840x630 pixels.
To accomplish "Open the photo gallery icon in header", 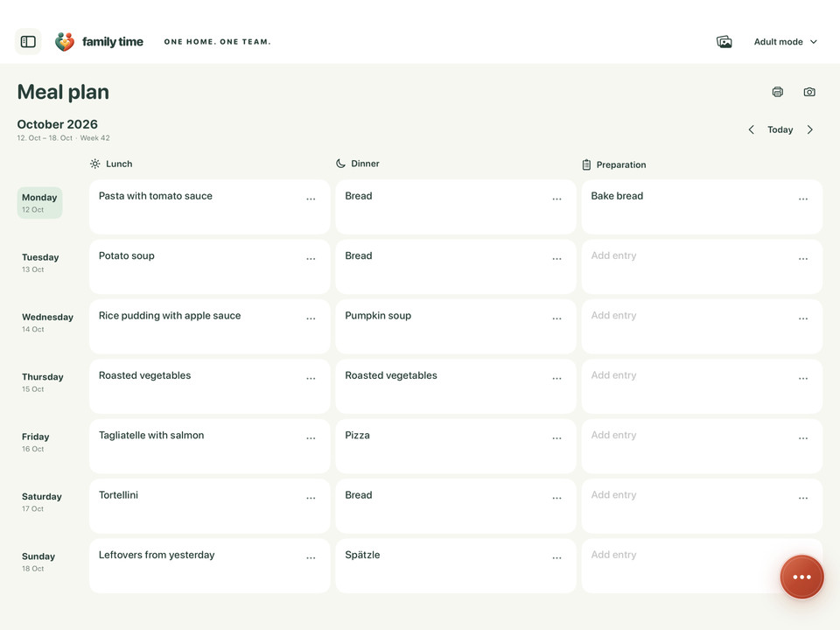I will [724, 42].
